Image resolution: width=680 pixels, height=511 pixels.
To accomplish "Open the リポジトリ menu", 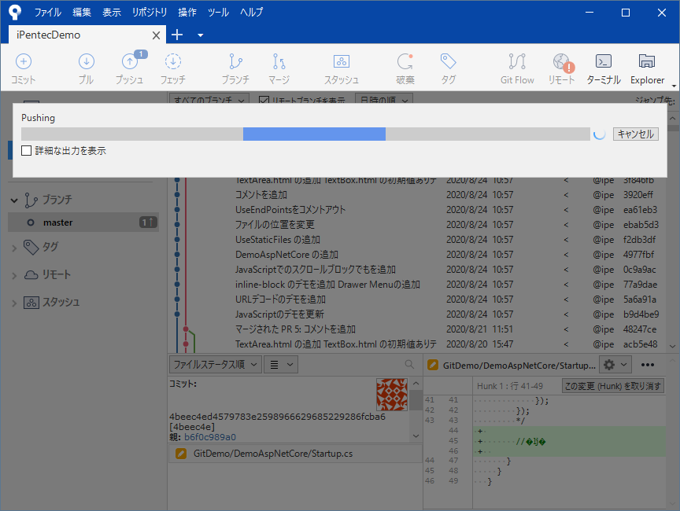I will click(x=149, y=12).
